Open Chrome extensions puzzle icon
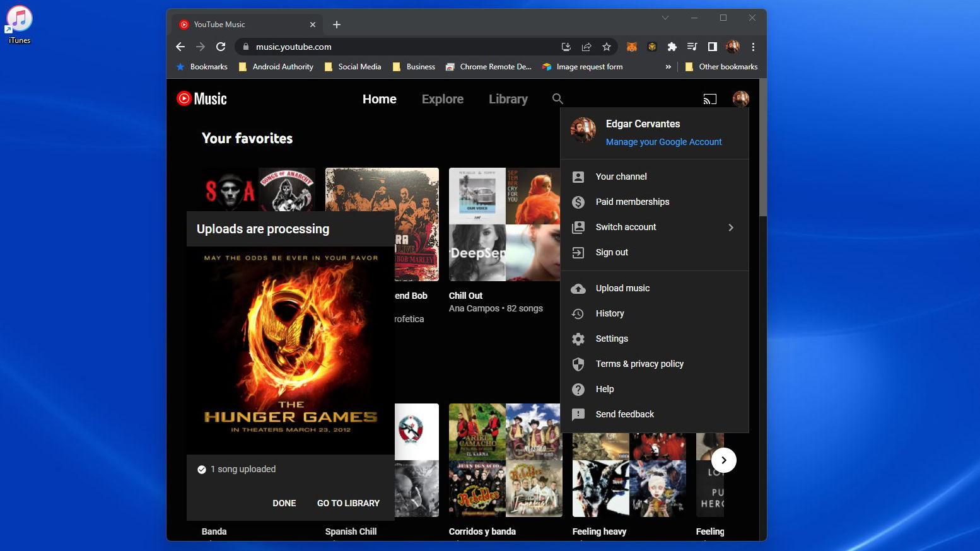 tap(672, 47)
